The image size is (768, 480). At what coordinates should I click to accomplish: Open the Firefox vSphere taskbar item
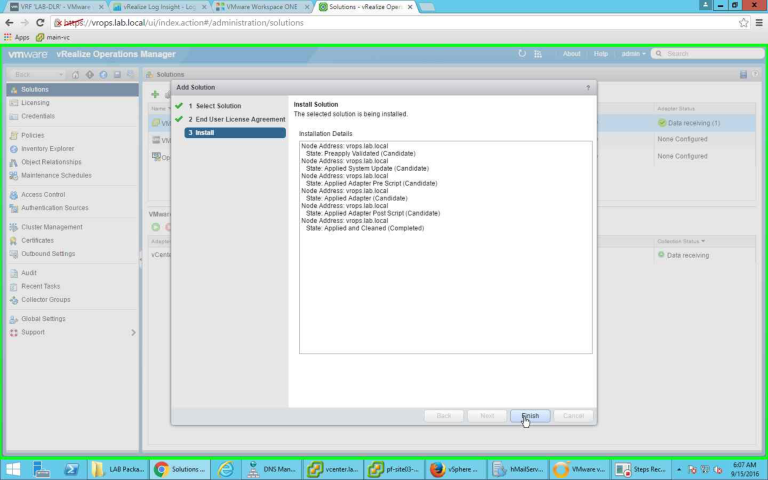[455, 469]
